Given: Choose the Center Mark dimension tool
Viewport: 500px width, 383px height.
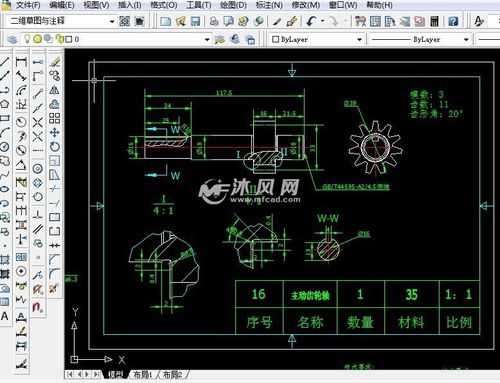Looking at the screenshot, I should (x=21, y=271).
